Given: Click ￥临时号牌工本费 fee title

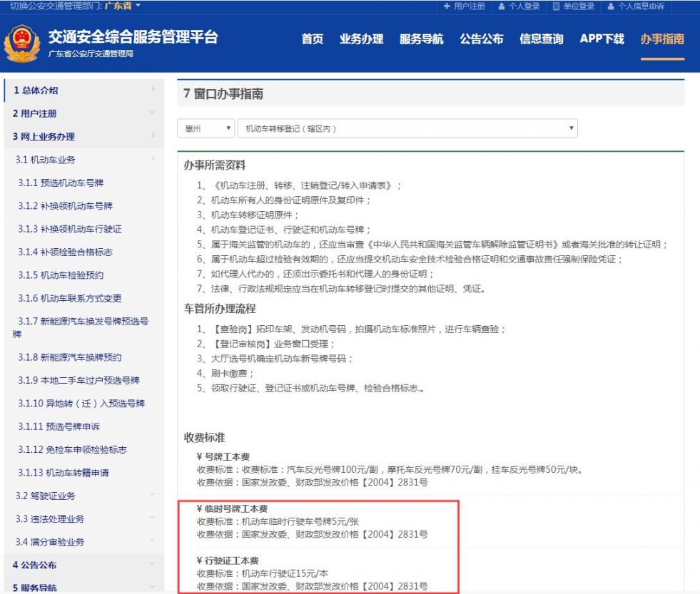Looking at the screenshot, I should click(232, 508).
